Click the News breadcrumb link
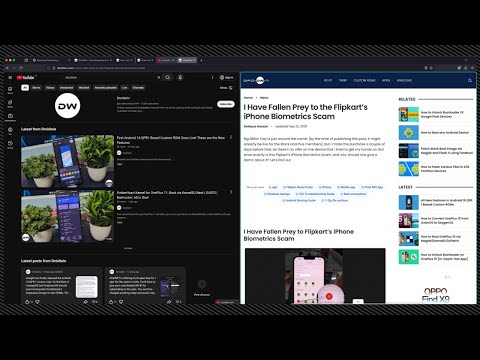Viewport: 480px width, 360px height. coord(264,98)
